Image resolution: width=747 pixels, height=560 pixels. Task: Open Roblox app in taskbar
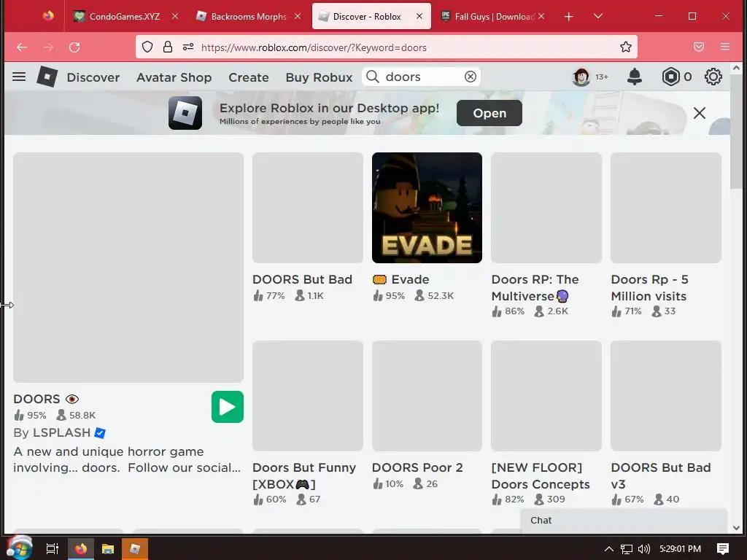[135, 549]
